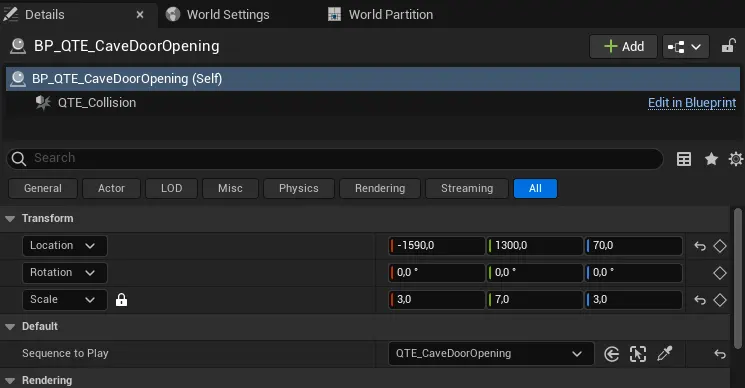The height and width of the screenshot is (388, 745).
Task: Open the Rotation type dropdown
Action: [65, 273]
